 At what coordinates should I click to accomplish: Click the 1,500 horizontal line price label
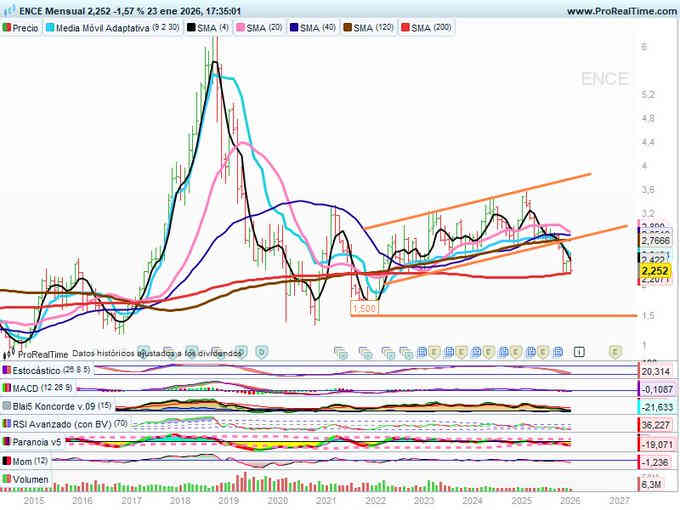click(x=363, y=309)
